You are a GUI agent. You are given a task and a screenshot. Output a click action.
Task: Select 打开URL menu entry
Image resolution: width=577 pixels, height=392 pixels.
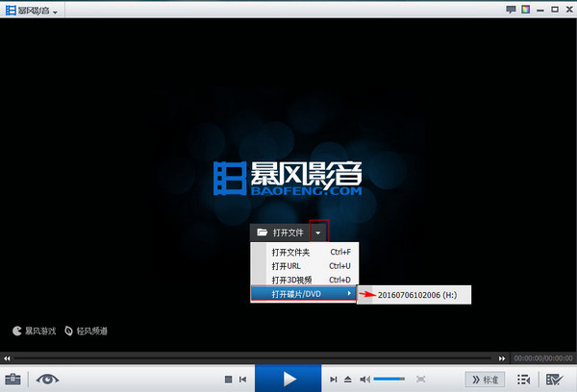click(305, 266)
